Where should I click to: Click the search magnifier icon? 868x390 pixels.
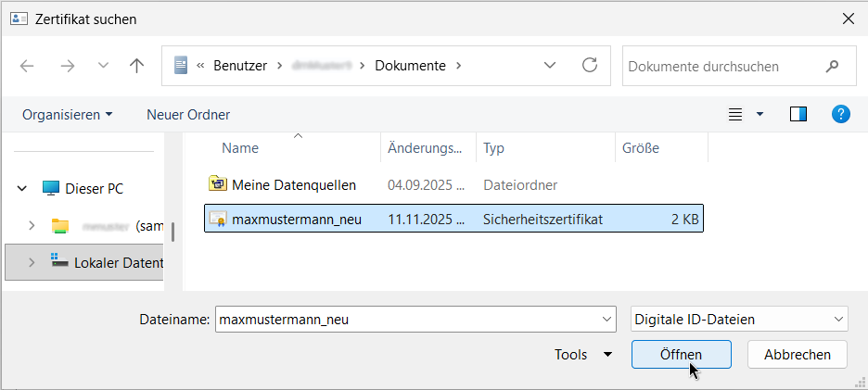pyautogui.click(x=832, y=67)
